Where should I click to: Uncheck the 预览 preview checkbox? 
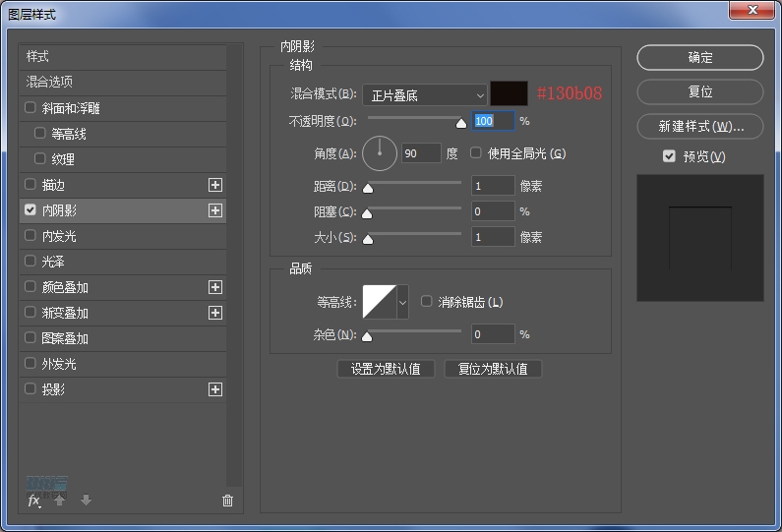[x=669, y=156]
